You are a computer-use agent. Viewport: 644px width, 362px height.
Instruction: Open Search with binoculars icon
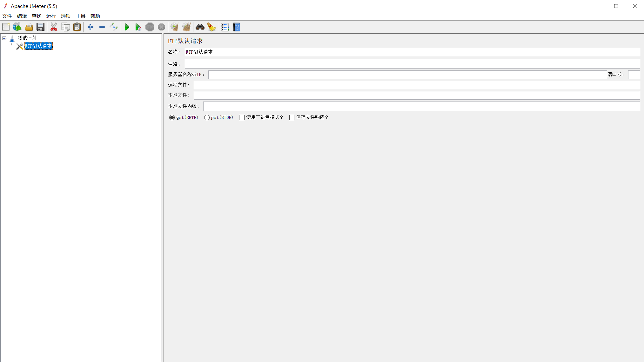point(200,27)
